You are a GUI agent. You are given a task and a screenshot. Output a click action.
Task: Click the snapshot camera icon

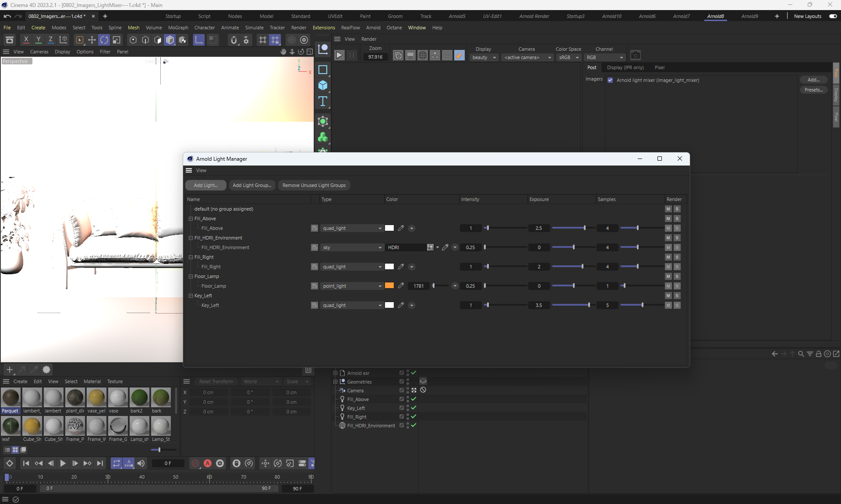point(635,56)
